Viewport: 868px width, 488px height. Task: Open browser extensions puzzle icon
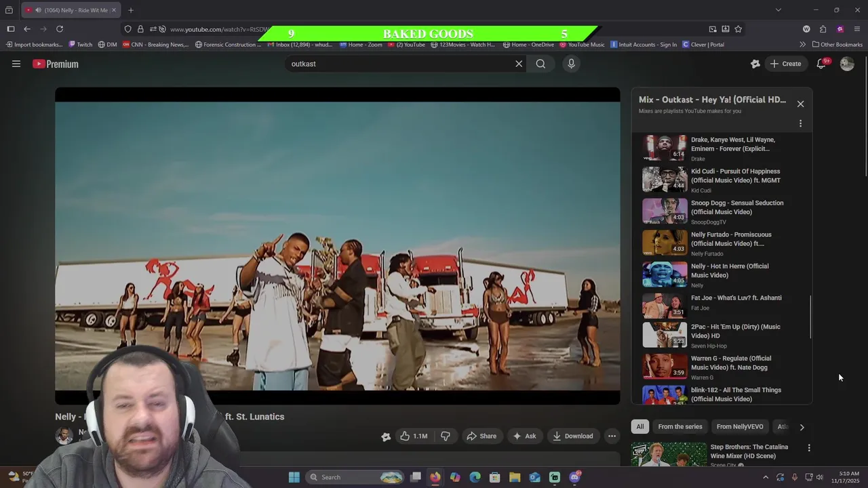[823, 29]
